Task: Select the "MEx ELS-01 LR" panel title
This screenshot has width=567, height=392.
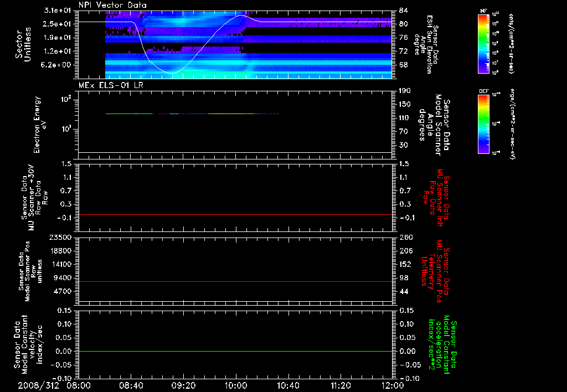Action: 111,85
